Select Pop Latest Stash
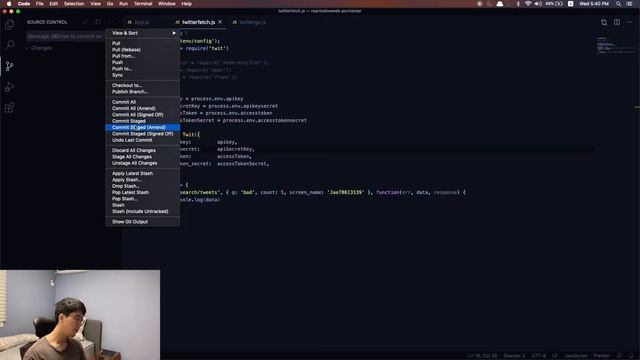Screen dimensions: 640x360 click(x=142, y=192)
